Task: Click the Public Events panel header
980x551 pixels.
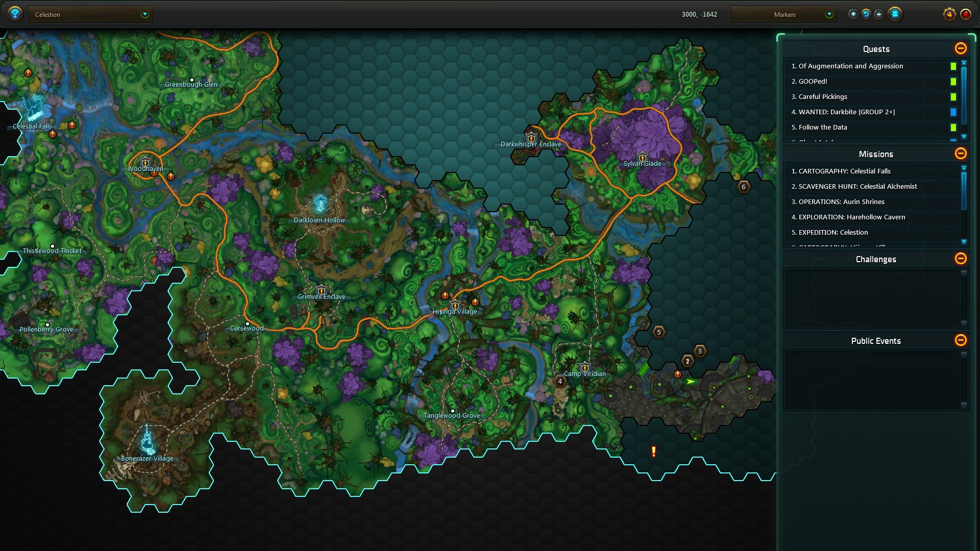Action: point(876,341)
